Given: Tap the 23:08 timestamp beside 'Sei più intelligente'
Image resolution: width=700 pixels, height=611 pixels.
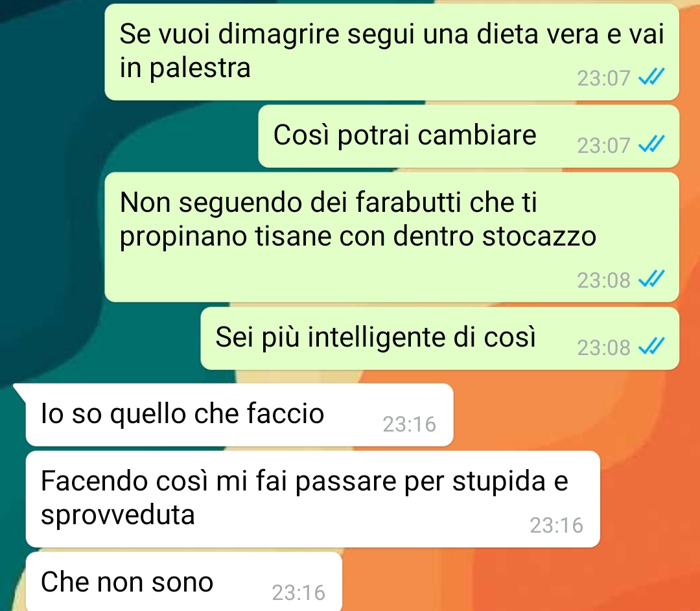Looking at the screenshot, I should pyautogui.click(x=603, y=348).
